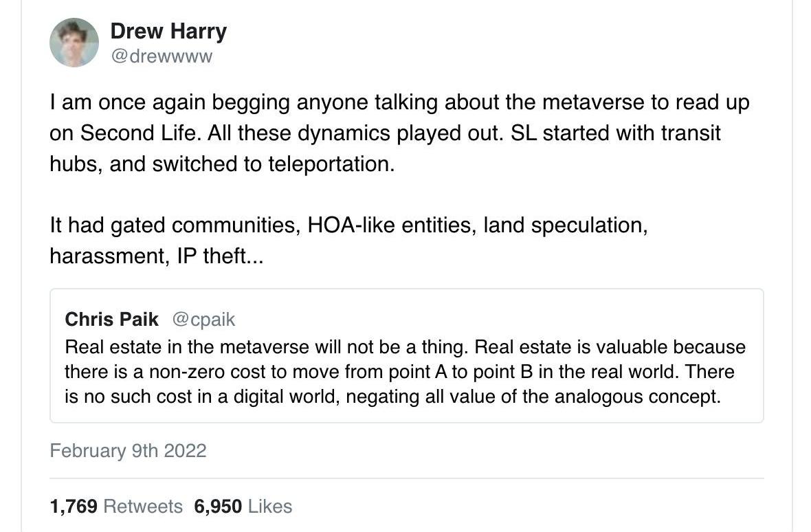Click the "harassment, IP theft..." line
This screenshot has width=811, height=532.
pos(156,256)
